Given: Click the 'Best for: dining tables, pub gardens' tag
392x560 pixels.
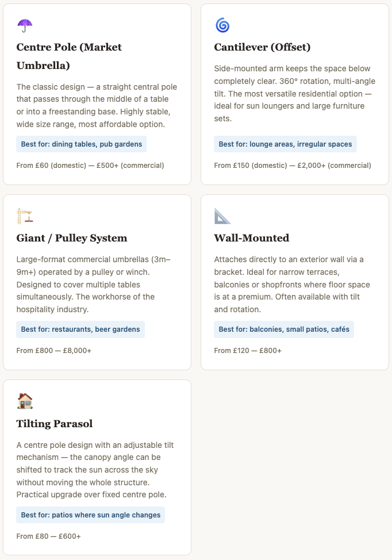Looking at the screenshot, I should pos(82,144).
